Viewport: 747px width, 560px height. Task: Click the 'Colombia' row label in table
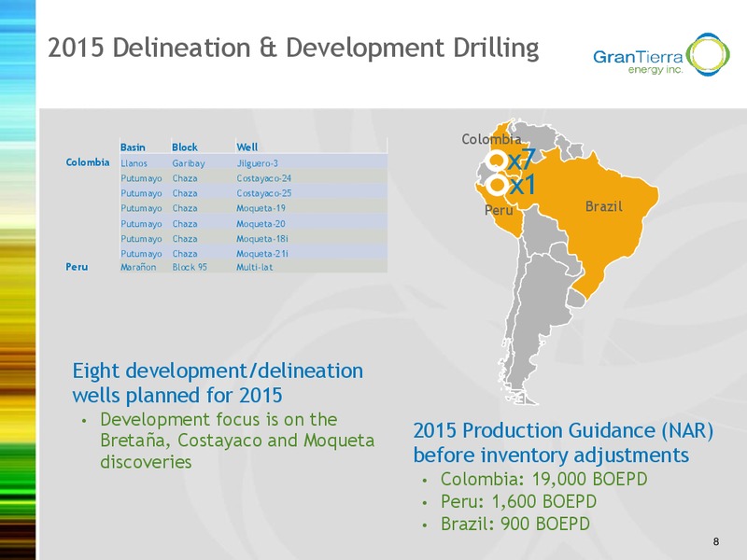(x=88, y=162)
